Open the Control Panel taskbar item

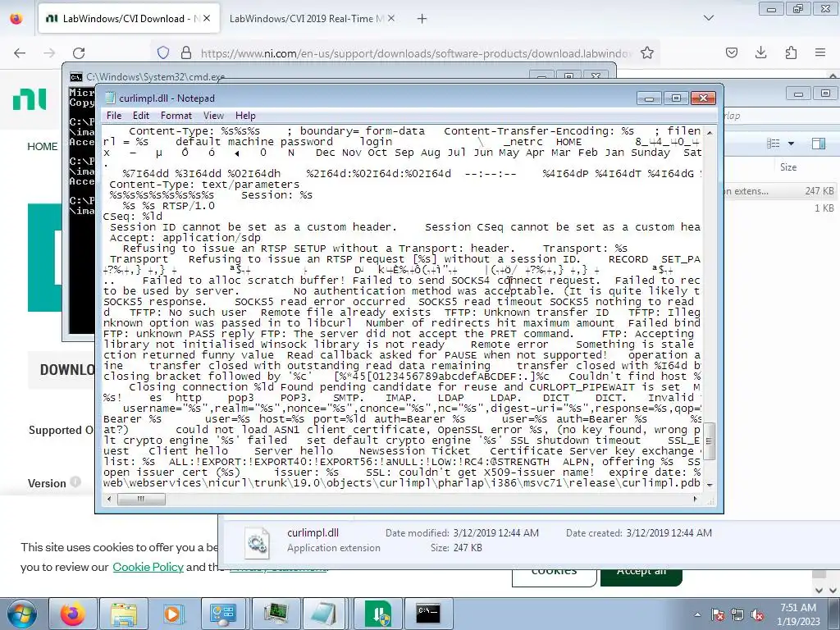click(x=225, y=614)
